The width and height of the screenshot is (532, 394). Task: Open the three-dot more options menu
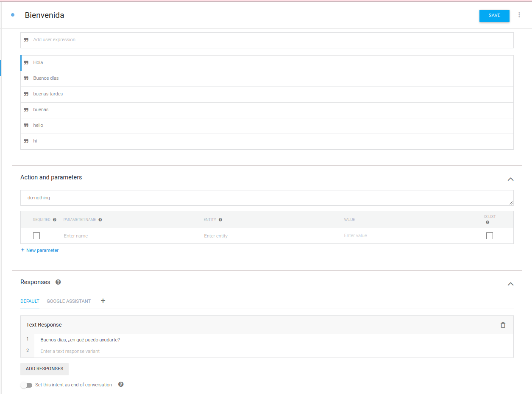coord(519,15)
